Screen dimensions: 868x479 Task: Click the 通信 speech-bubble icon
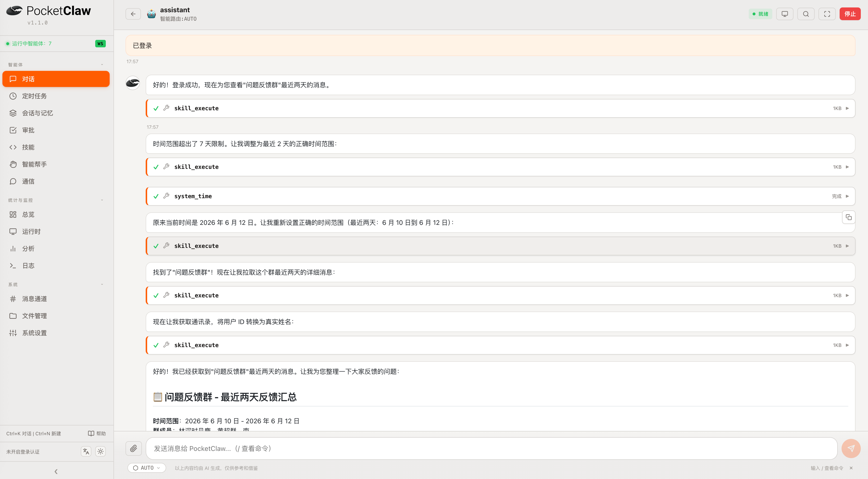pyautogui.click(x=13, y=181)
